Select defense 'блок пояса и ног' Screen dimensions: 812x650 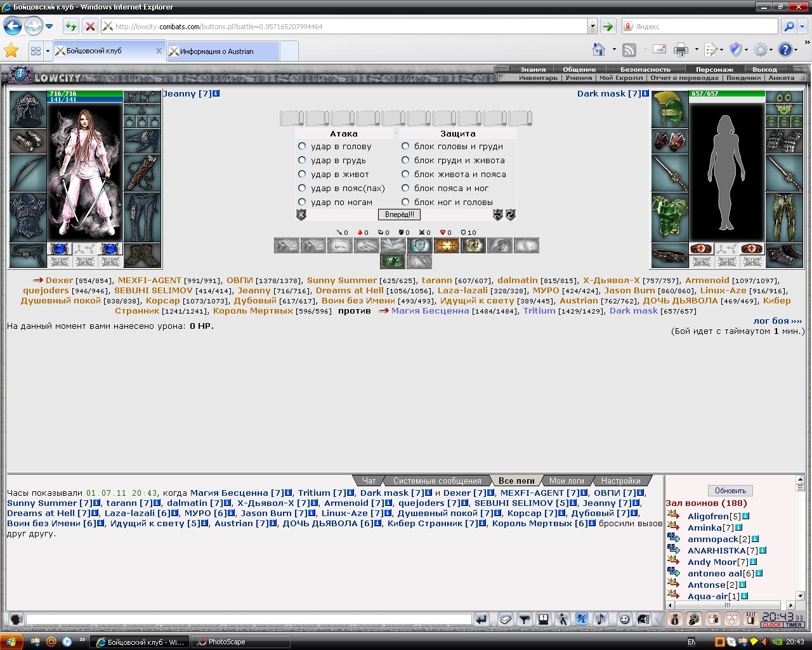click(405, 188)
